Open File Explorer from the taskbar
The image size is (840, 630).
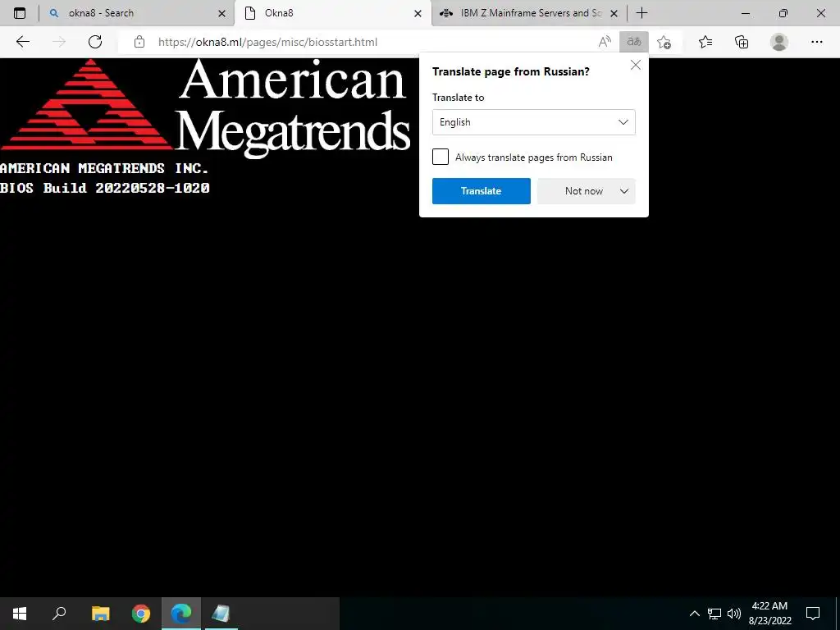[x=100, y=614]
